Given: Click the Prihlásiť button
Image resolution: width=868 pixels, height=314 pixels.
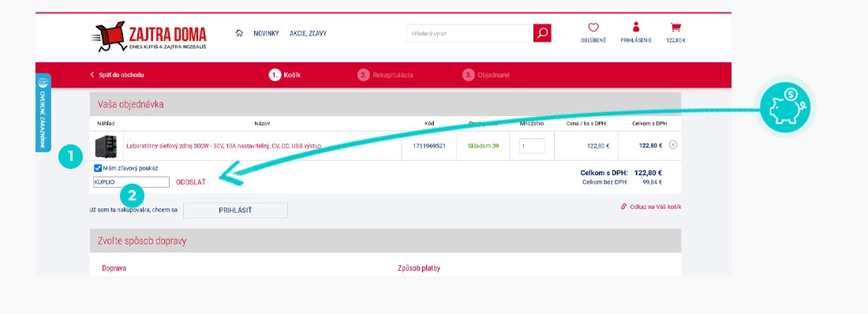Looking at the screenshot, I should (x=235, y=211).
